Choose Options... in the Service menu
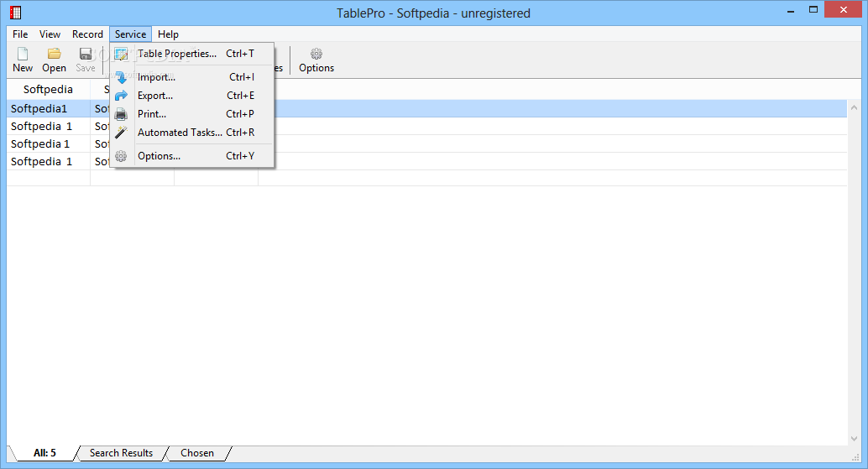Screen dimensions: 868x469 click(x=192, y=156)
